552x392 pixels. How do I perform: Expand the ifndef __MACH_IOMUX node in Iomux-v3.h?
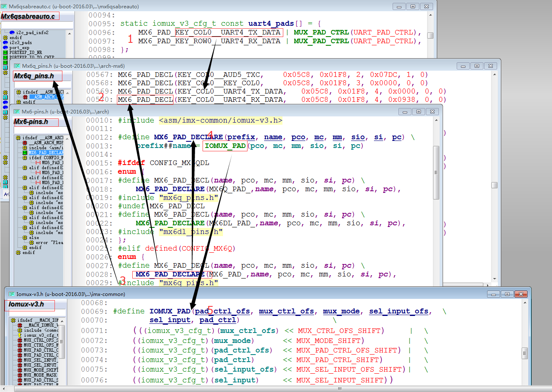(13, 320)
